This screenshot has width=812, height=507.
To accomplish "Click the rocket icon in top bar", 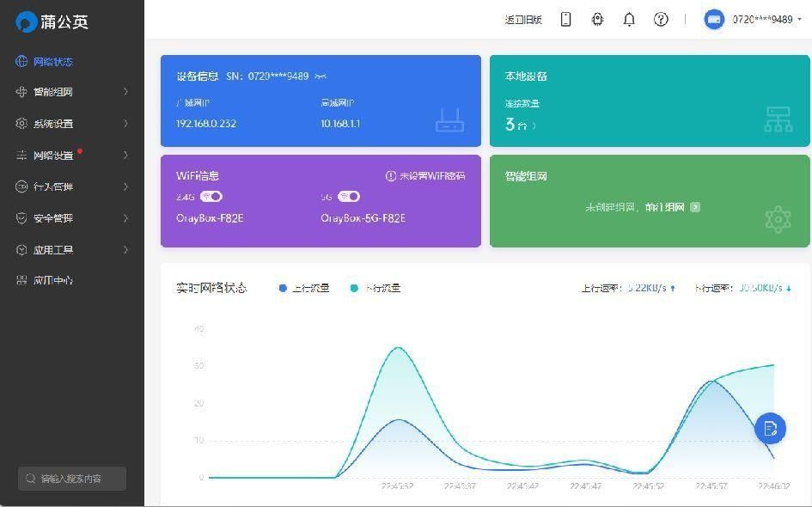I will click(597, 19).
